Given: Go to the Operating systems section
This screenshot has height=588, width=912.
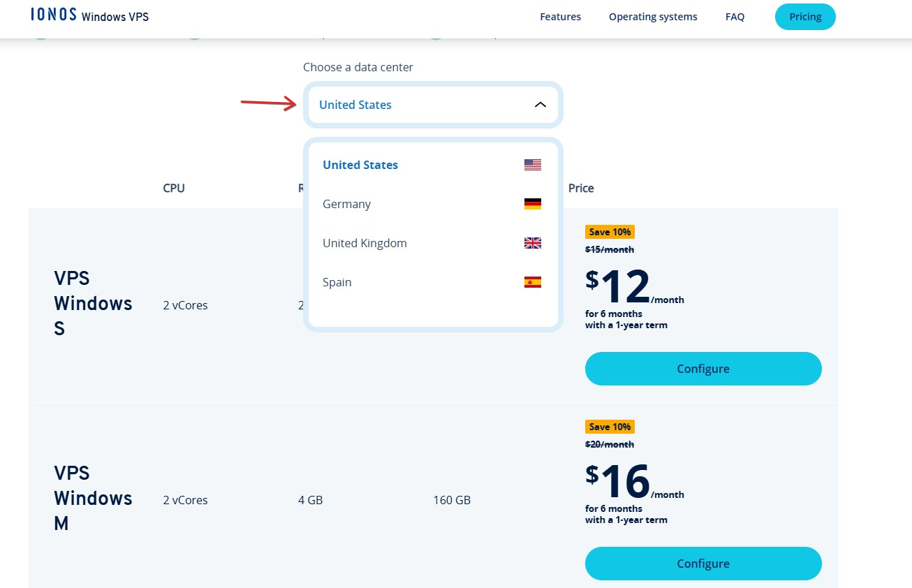Looking at the screenshot, I should (652, 17).
